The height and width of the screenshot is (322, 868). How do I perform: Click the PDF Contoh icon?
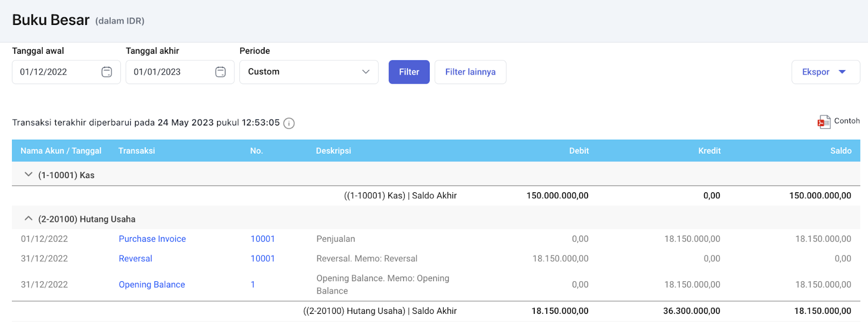(824, 122)
